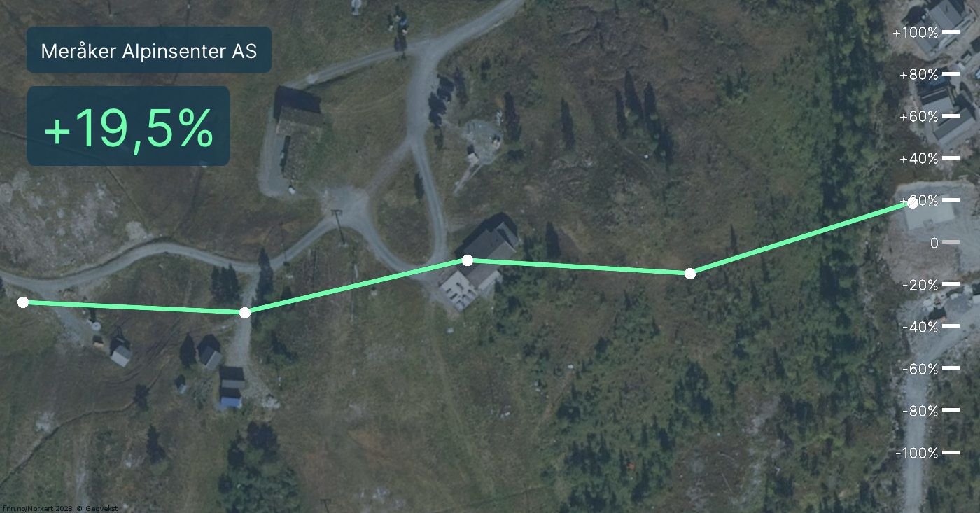Click the +60% axis tick label
The width and height of the screenshot is (980, 513).
[918, 116]
